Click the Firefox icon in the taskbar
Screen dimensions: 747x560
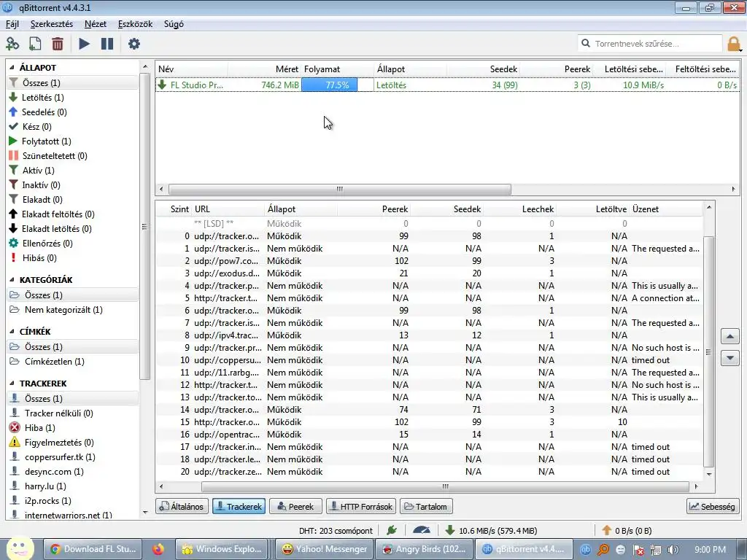(158, 549)
